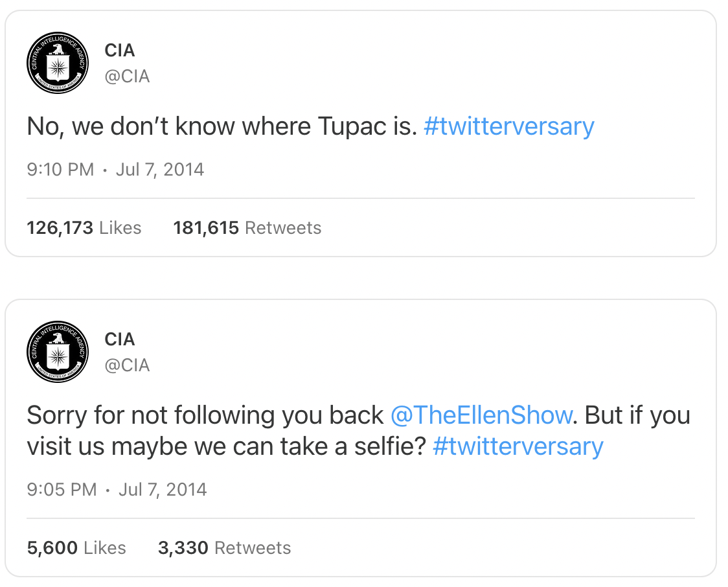
Task: Click the @CIA handle on the Tupac tweet
Action: [127, 76]
